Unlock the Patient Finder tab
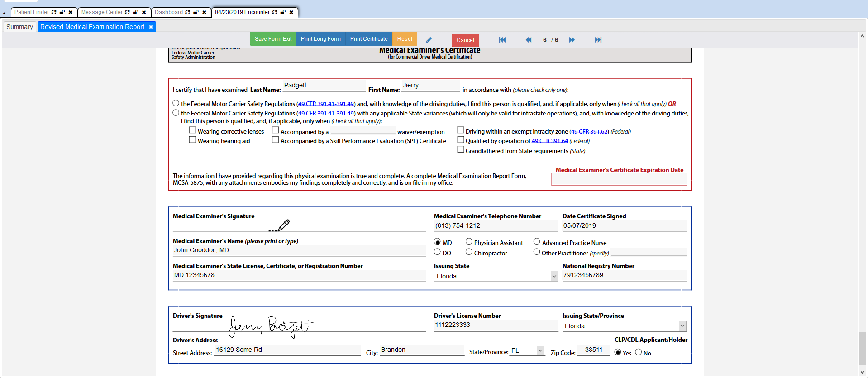Image resolution: width=868 pixels, height=379 pixels. 62,12
